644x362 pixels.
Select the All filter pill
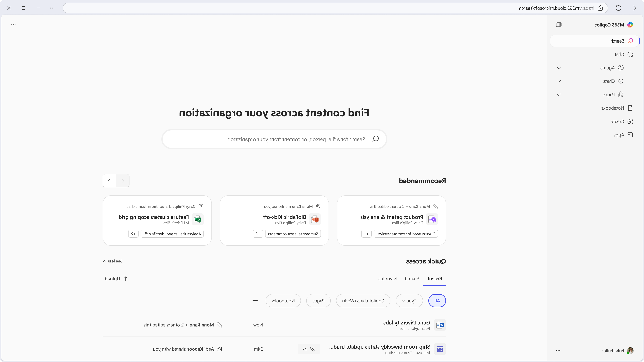437,301
